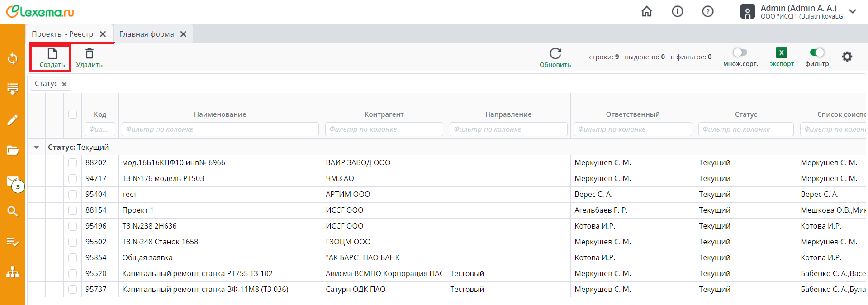Image resolution: width=868 pixels, height=305 pixels.
Task: Expand the Admin user account menu
Action: click(x=853, y=11)
